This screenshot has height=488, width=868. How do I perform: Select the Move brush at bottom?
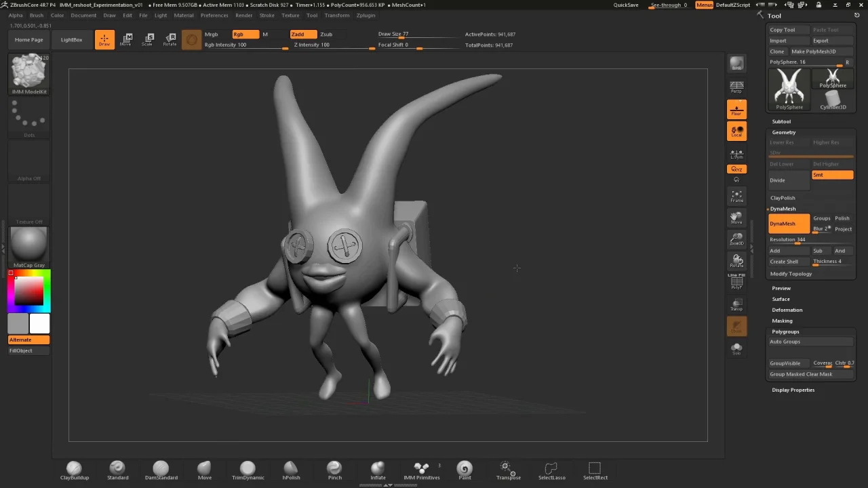tap(204, 470)
